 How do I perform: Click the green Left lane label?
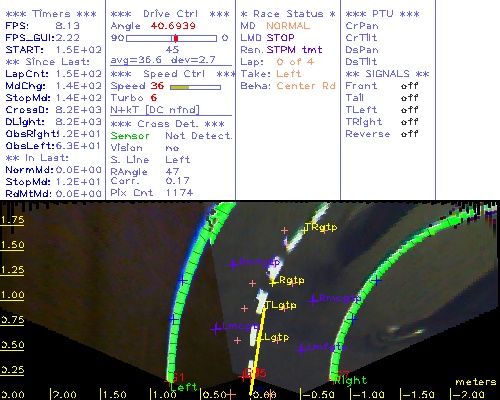point(184,387)
